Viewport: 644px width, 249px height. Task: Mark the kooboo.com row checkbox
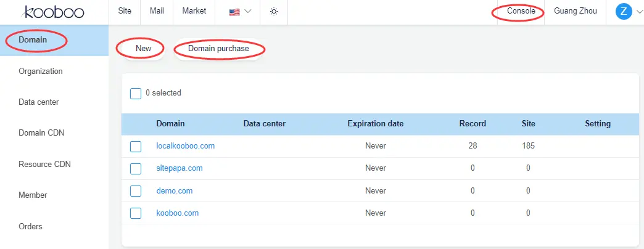click(x=136, y=213)
